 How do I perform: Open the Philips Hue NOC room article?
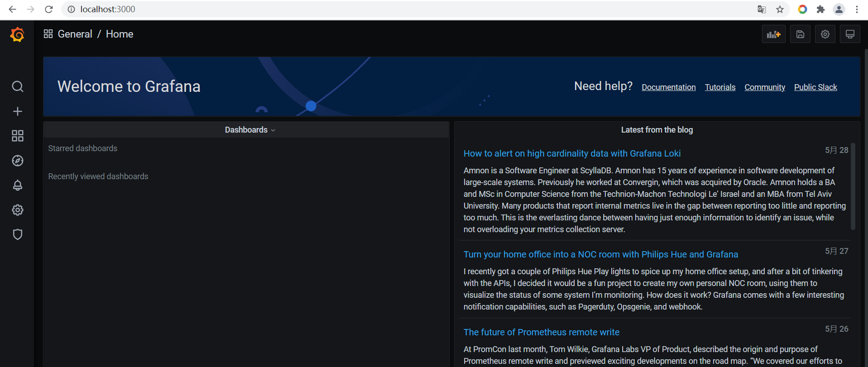click(600, 254)
